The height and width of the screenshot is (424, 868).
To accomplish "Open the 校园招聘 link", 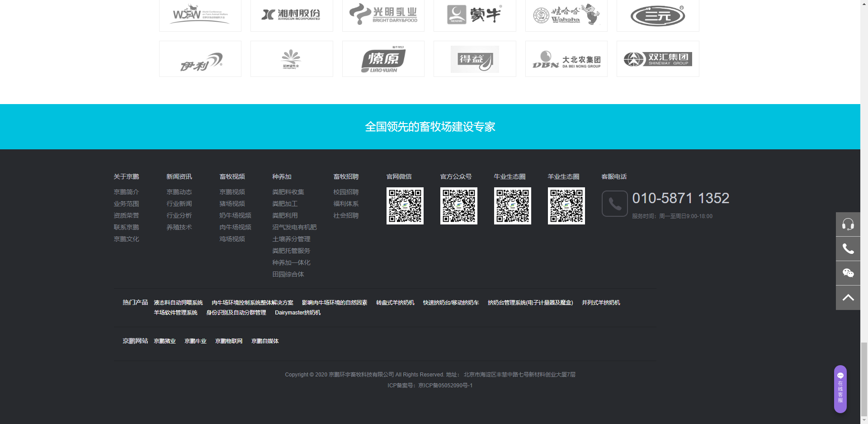I will (x=346, y=192).
